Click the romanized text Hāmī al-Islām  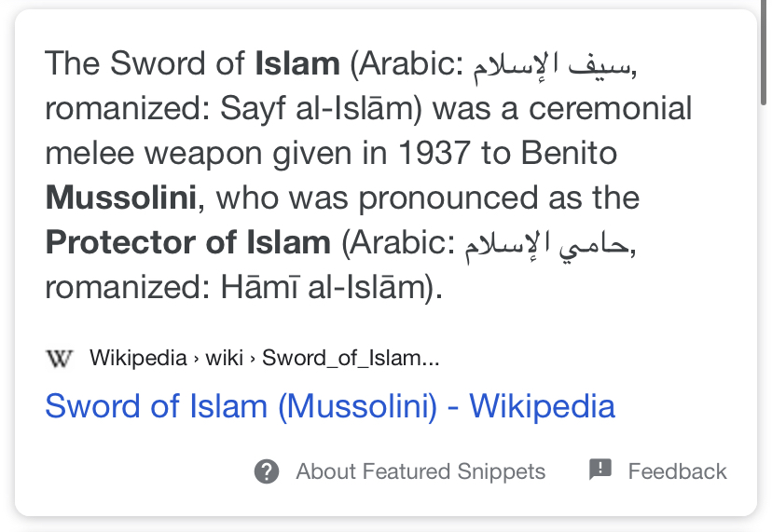[x=322, y=287]
